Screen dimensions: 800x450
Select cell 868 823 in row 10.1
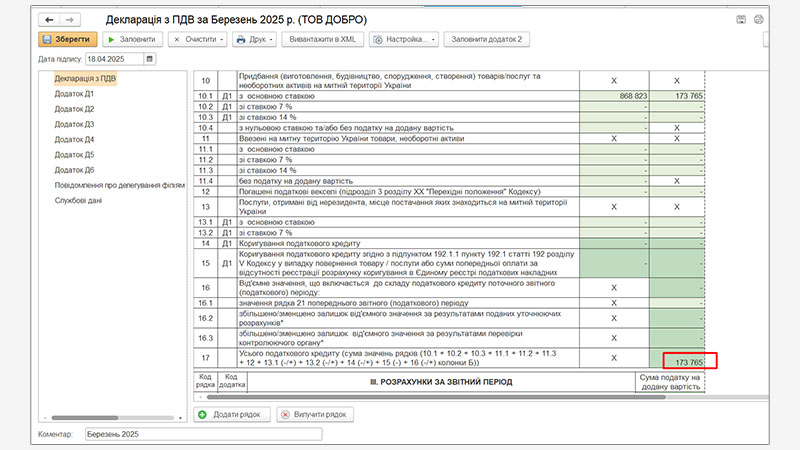614,96
